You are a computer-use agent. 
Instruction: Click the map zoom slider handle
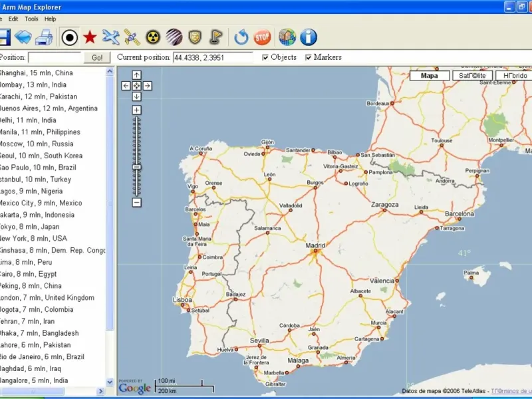pyautogui.click(x=136, y=167)
